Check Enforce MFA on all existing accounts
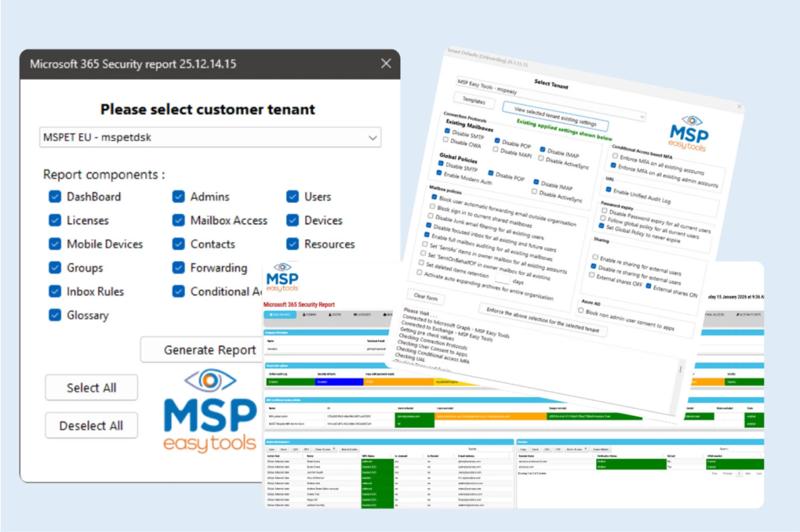The width and height of the screenshot is (800, 532). tap(615, 156)
